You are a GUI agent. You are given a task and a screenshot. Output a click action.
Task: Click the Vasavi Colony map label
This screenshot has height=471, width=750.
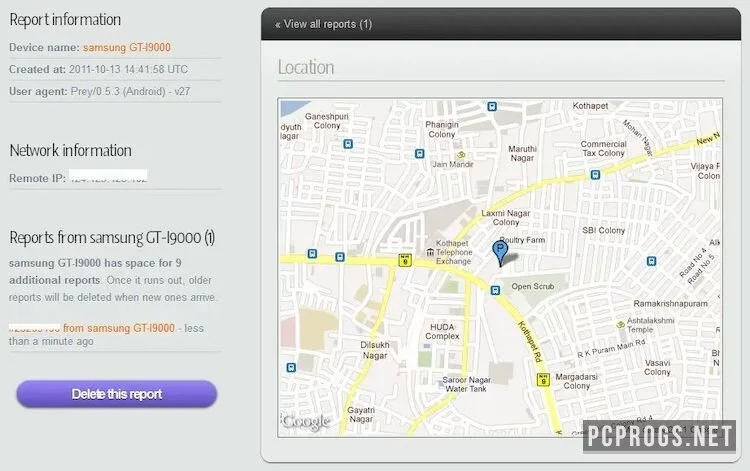point(657,367)
